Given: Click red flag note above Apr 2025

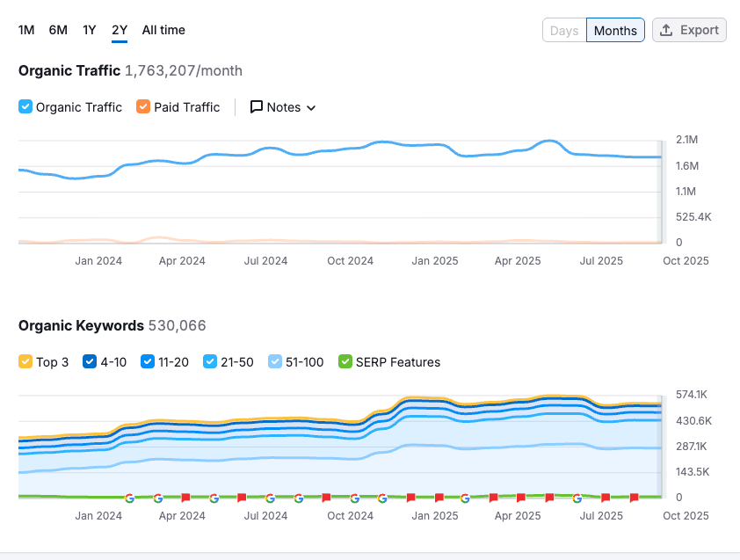Looking at the screenshot, I should [521, 498].
